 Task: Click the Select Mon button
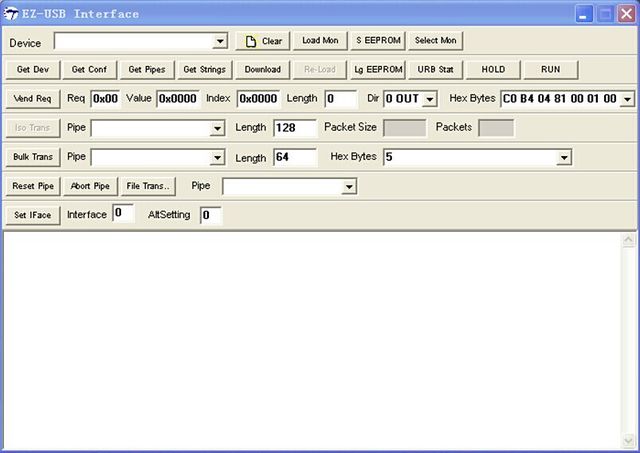click(436, 40)
